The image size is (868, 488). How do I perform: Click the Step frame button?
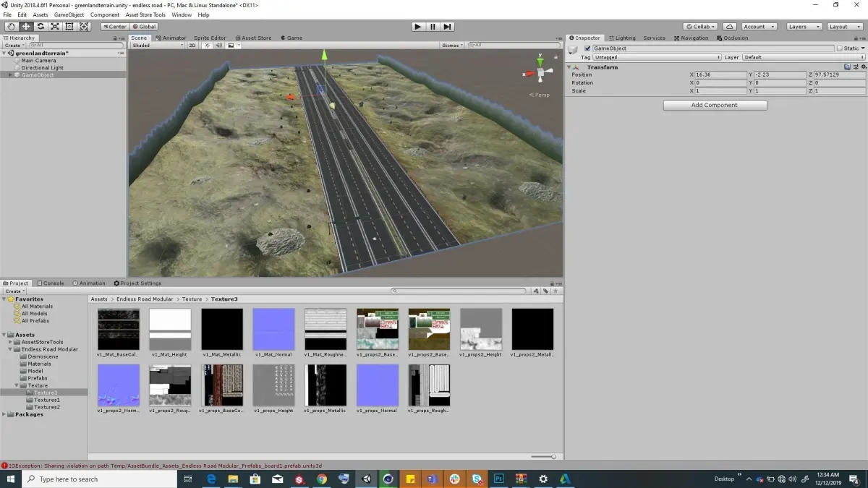[448, 27]
